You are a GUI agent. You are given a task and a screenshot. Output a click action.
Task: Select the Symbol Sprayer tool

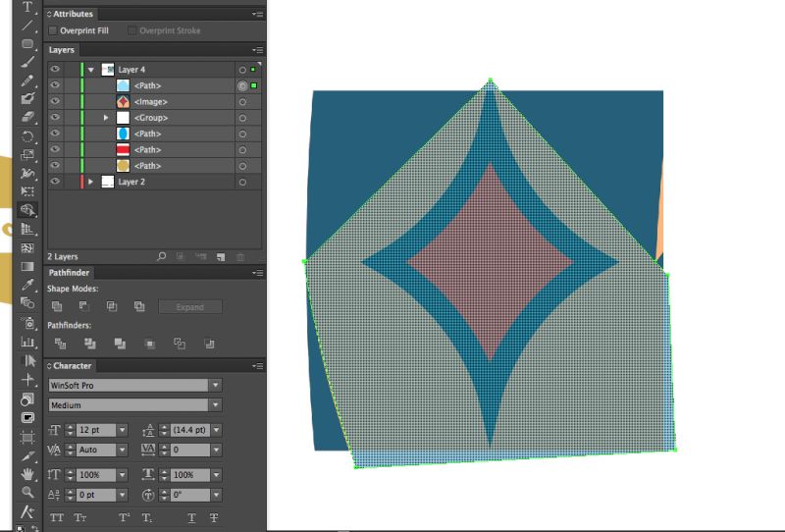27,324
